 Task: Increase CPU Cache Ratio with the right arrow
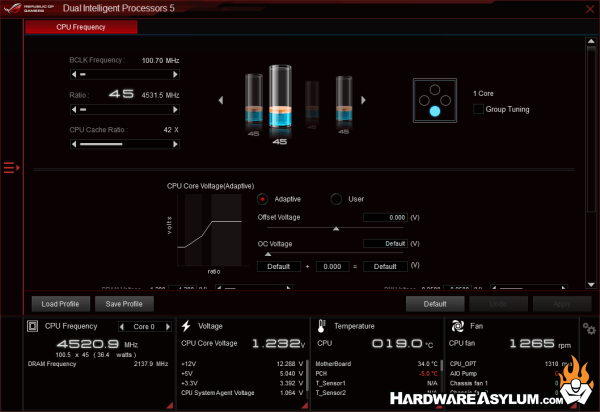[175, 144]
